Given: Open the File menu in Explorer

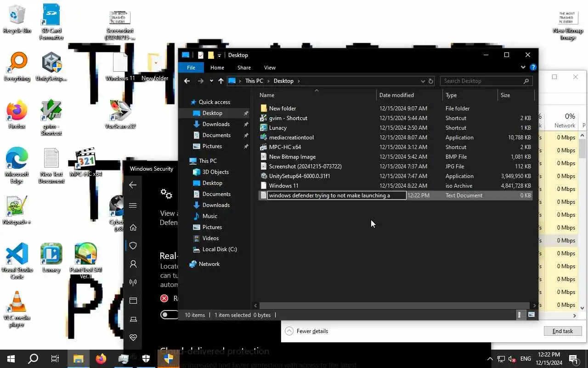Looking at the screenshot, I should (191, 68).
